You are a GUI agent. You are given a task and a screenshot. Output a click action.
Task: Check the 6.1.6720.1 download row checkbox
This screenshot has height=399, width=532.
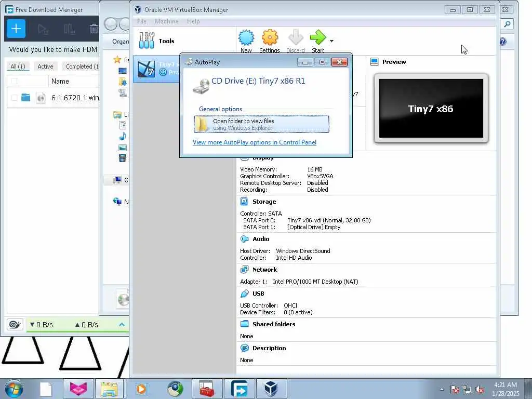coord(14,98)
